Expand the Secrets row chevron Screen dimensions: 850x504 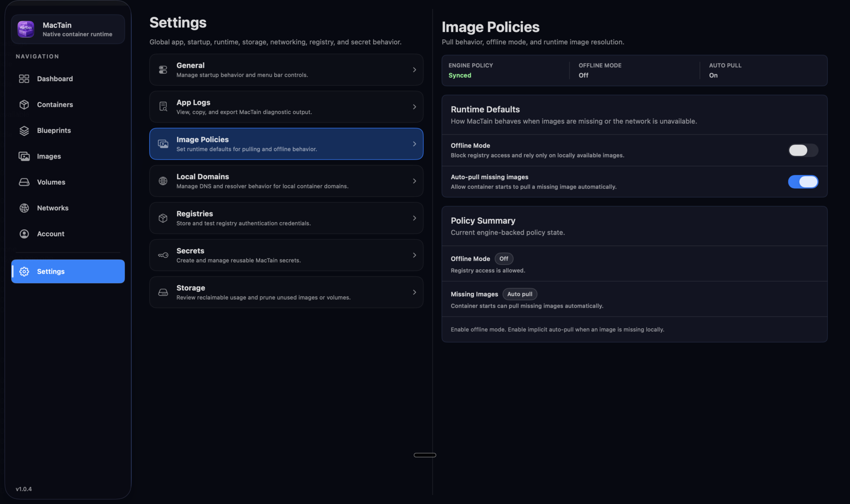click(x=414, y=255)
